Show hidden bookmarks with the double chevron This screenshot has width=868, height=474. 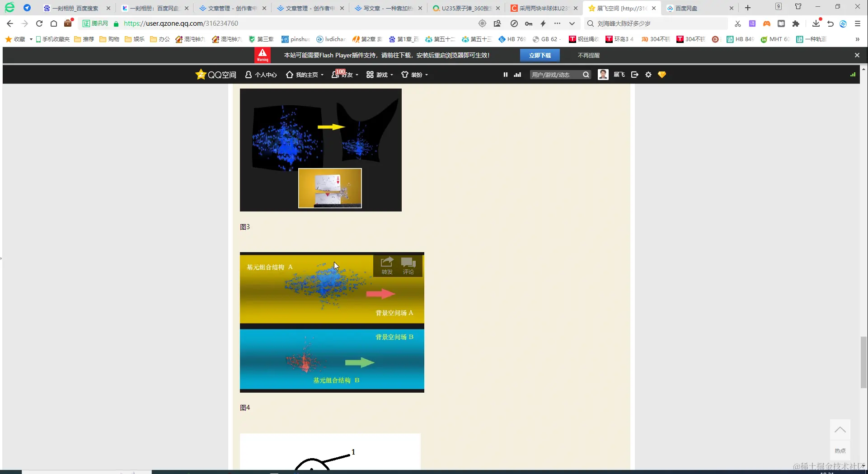tap(858, 39)
